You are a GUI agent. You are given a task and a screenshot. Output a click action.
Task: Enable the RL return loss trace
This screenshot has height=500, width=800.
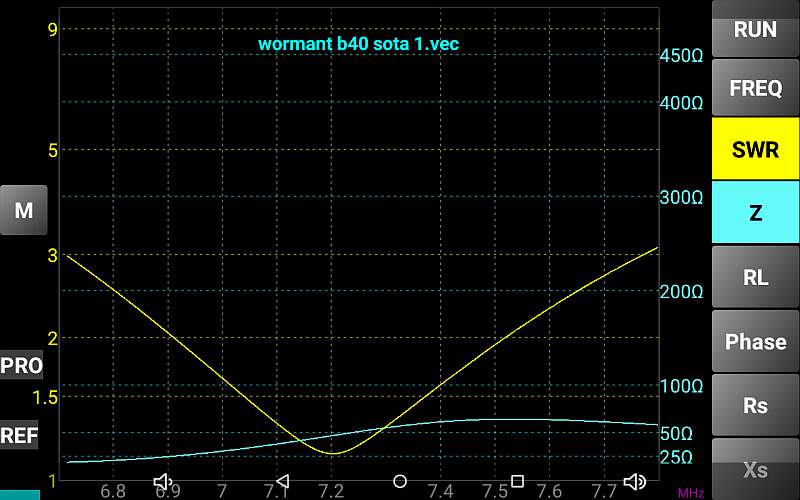pyautogui.click(x=755, y=277)
